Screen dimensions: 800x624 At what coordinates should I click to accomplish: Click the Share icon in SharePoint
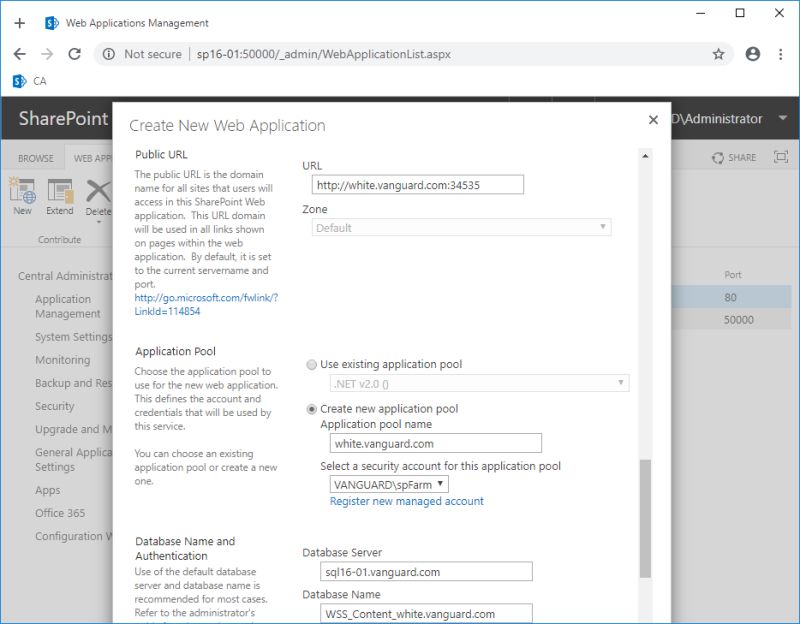pos(734,158)
